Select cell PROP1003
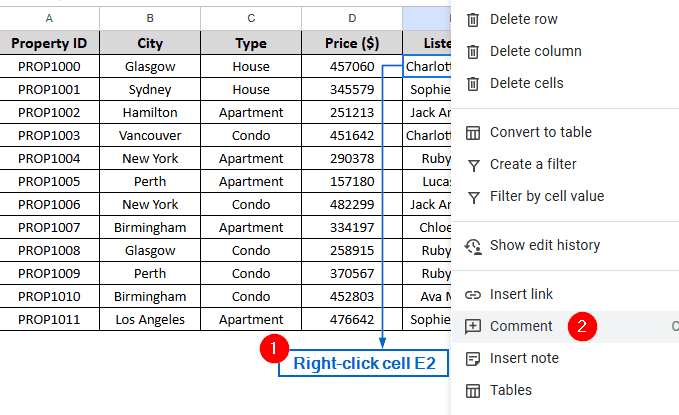The height and width of the screenshot is (415, 679). 49,136
